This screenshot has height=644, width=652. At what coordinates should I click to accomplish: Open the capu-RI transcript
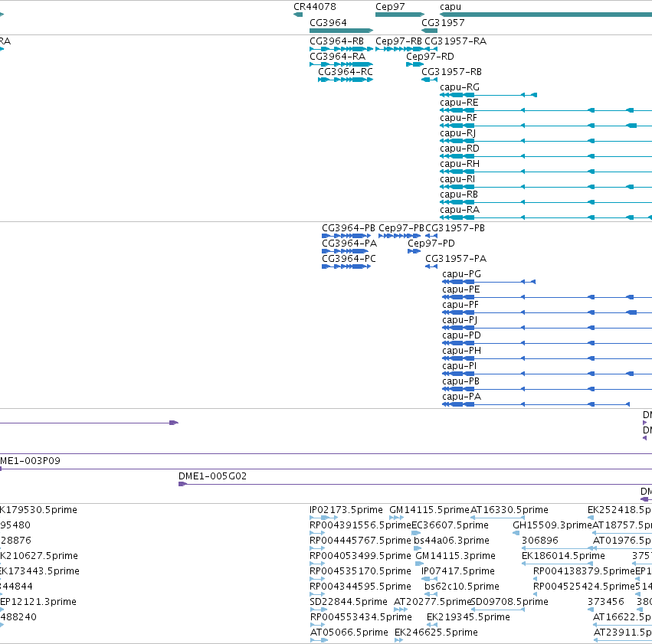click(457, 179)
